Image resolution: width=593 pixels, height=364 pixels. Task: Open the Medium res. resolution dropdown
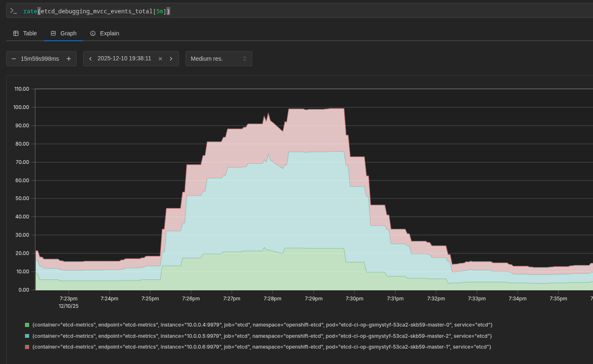[x=219, y=59]
